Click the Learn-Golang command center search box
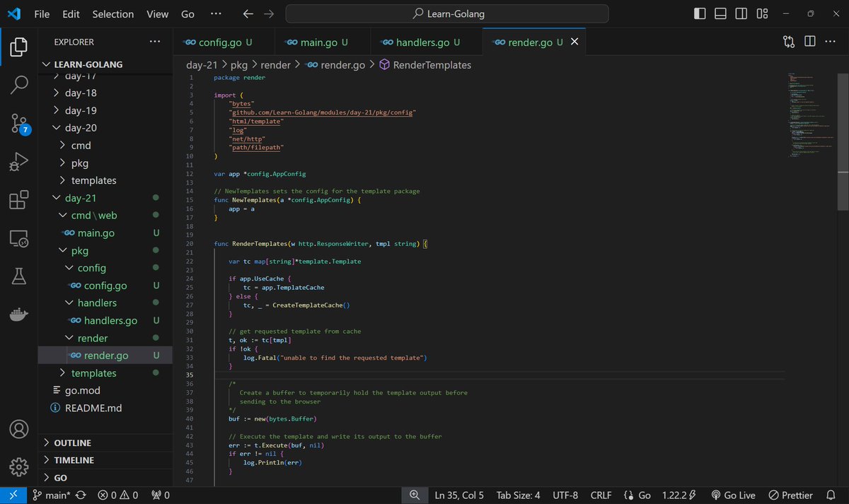 pyautogui.click(x=449, y=13)
